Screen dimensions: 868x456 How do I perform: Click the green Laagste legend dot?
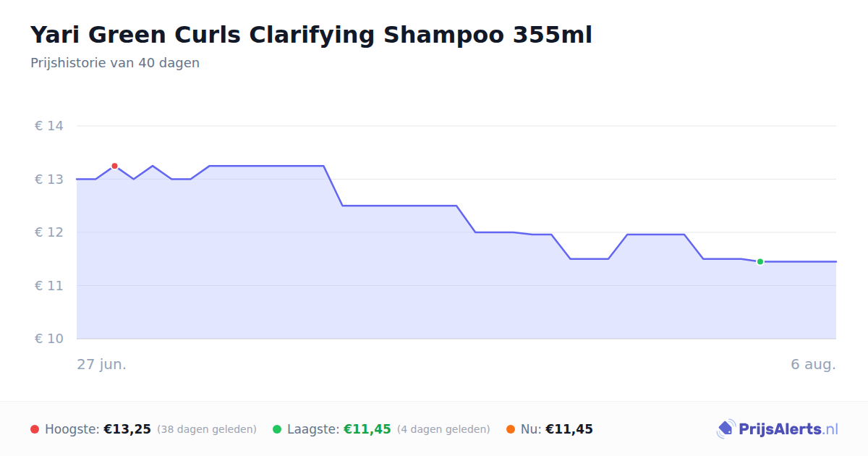[x=277, y=429]
